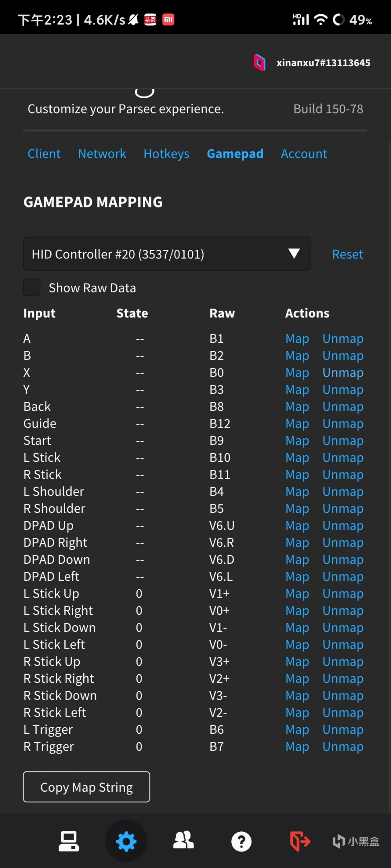This screenshot has height=868, width=391.
Task: Click the Copy Map String button
Action: pyautogui.click(x=86, y=787)
